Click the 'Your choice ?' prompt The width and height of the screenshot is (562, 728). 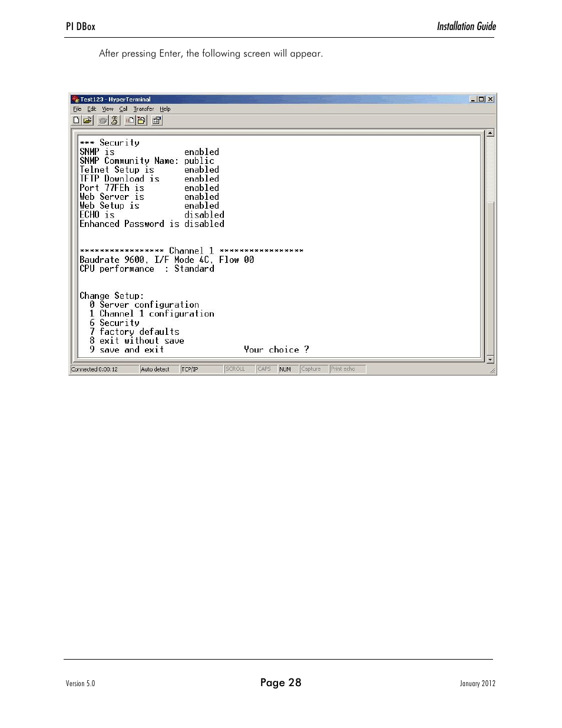click(276, 350)
